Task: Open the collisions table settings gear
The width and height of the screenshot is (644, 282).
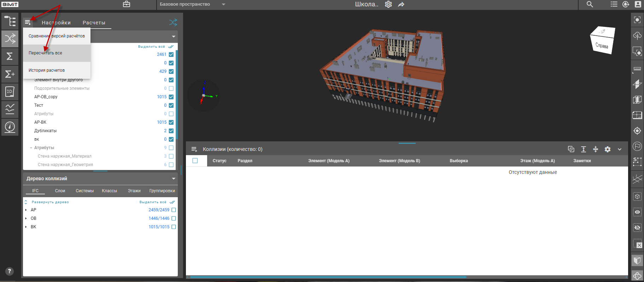Action: pos(607,149)
